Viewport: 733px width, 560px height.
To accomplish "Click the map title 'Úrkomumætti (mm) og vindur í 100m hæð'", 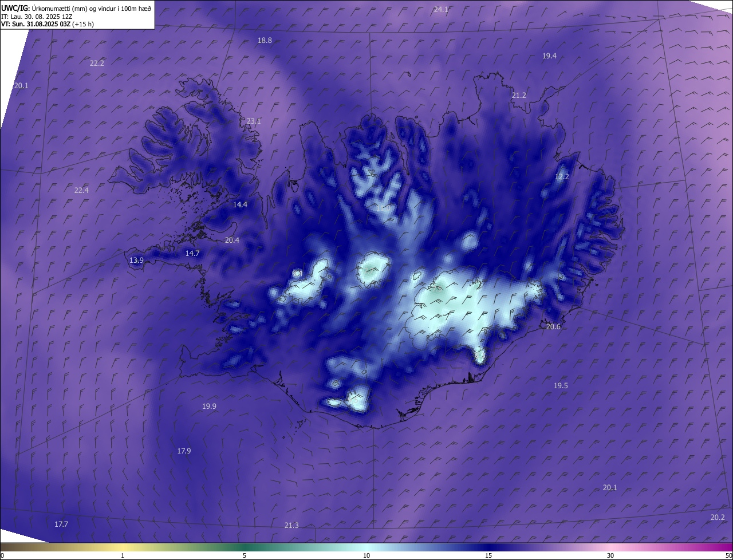I will tap(92, 8).
